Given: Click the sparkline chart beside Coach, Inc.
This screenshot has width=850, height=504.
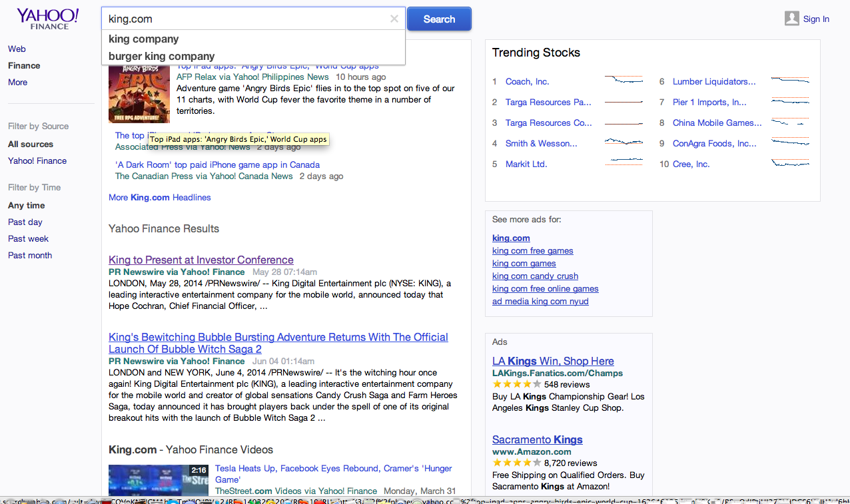Looking at the screenshot, I should [x=624, y=80].
